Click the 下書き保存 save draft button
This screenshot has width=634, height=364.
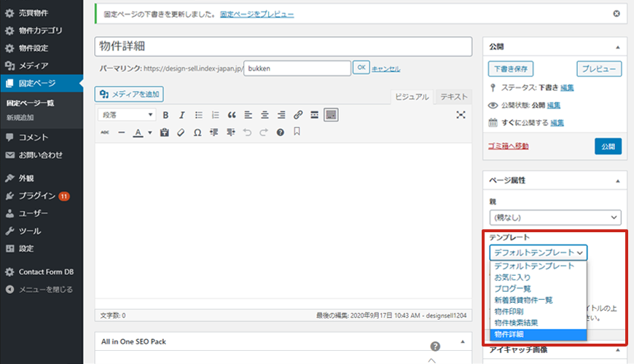(511, 69)
